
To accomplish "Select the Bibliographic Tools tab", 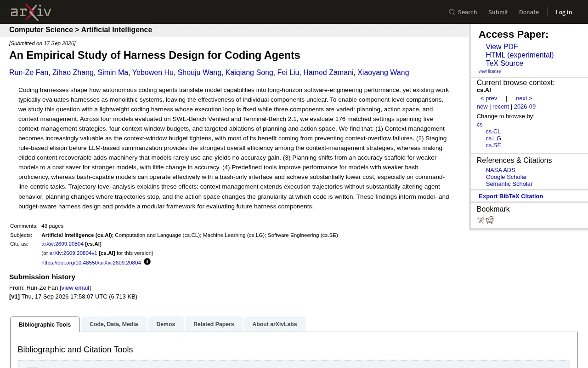I will [x=45, y=324].
